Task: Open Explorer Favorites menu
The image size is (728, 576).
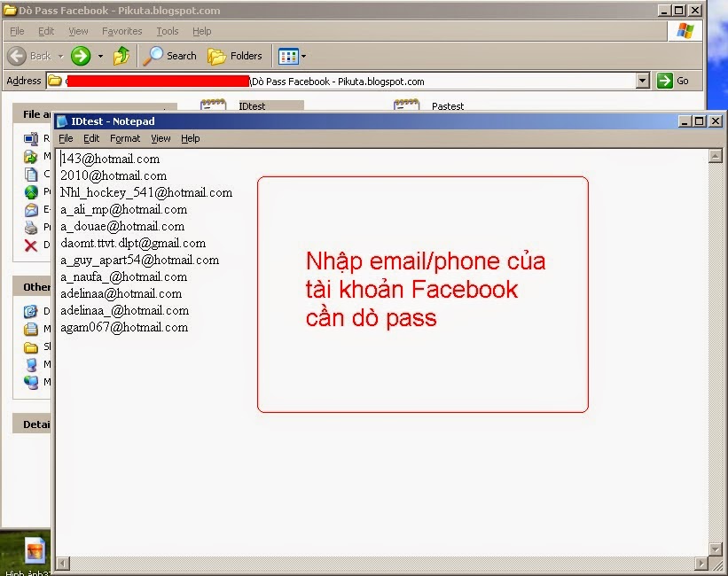Action: 122,31
